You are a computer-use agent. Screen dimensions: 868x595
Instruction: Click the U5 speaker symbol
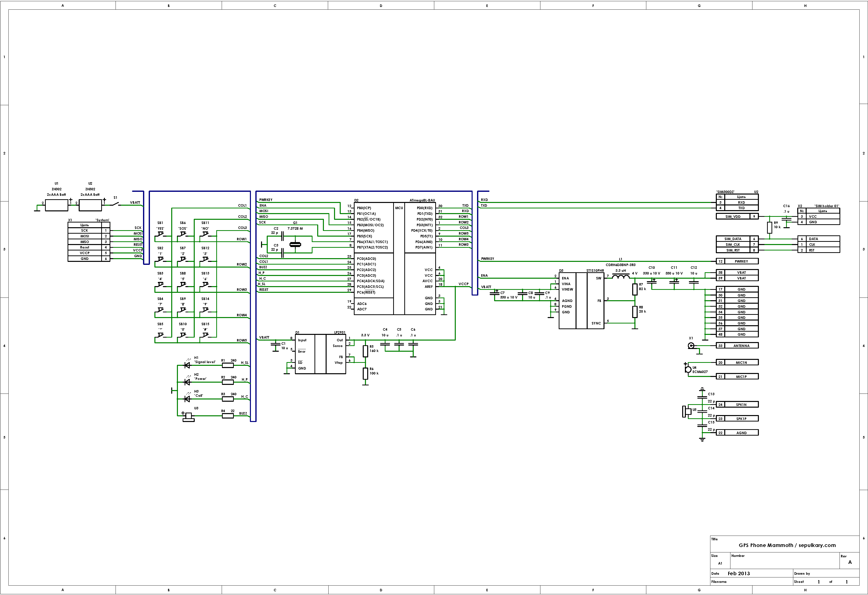click(x=686, y=412)
